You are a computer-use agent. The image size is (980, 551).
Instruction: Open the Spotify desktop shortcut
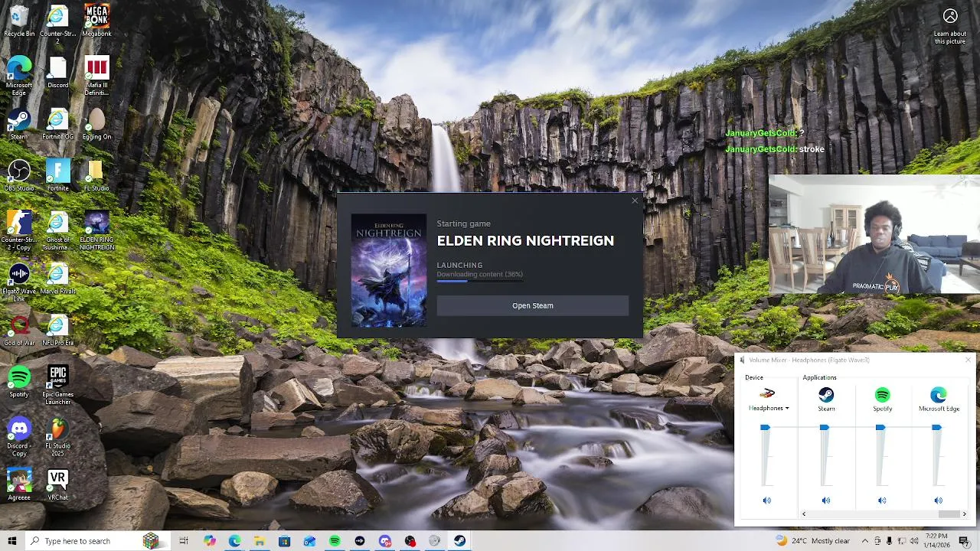click(x=19, y=381)
